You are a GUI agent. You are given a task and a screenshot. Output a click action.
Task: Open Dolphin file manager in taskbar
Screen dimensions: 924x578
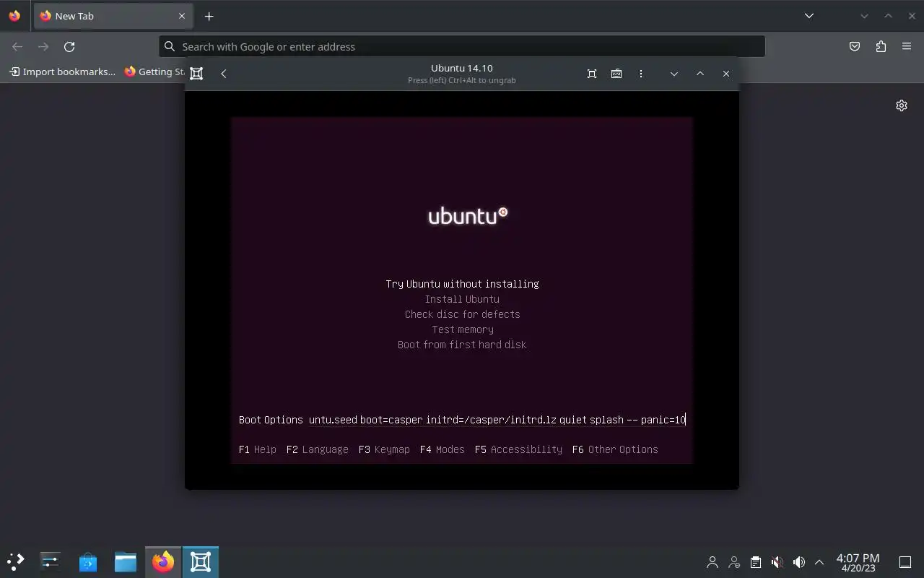pyautogui.click(x=126, y=561)
